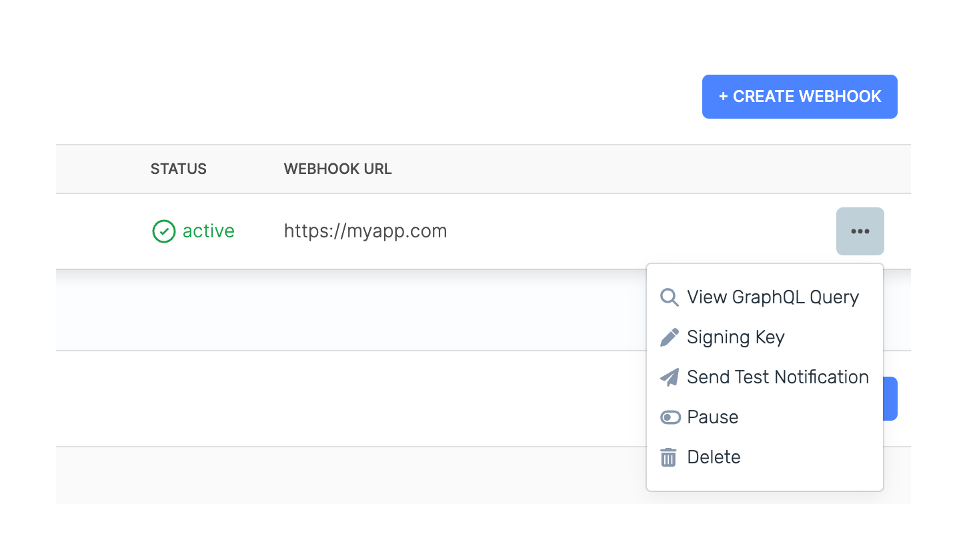The width and height of the screenshot is (967, 560).
Task: Click the green check circle beside active status
Action: pyautogui.click(x=163, y=231)
